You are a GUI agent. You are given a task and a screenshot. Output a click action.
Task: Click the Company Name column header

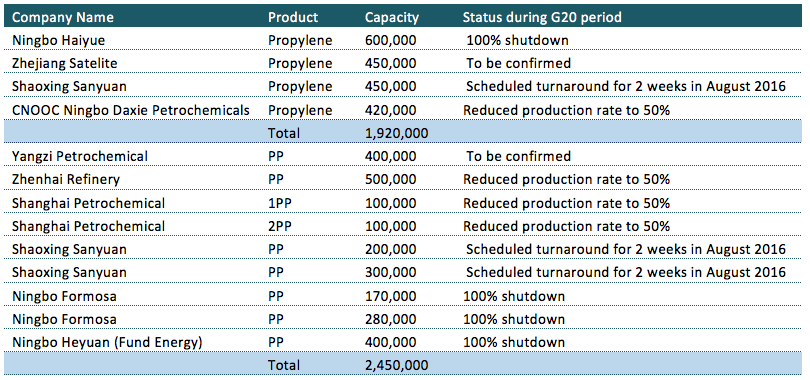click(63, 17)
